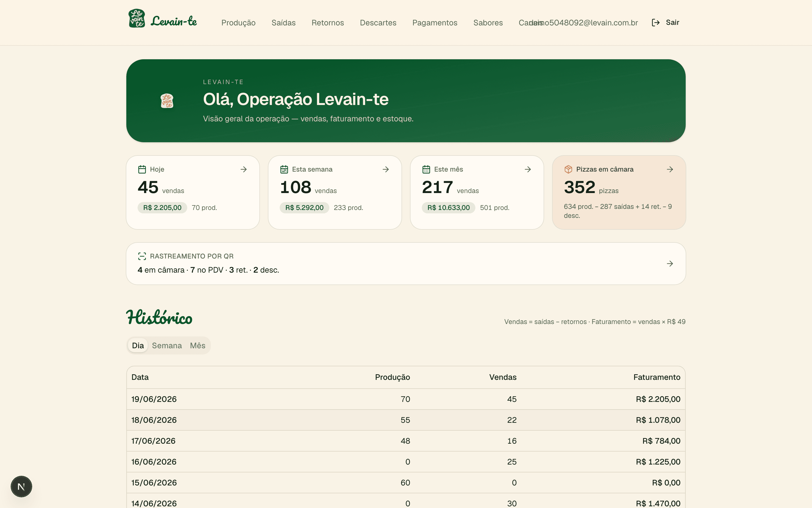Click calendar icon on Este mês card
Image resolution: width=812 pixels, height=508 pixels.
click(426, 169)
